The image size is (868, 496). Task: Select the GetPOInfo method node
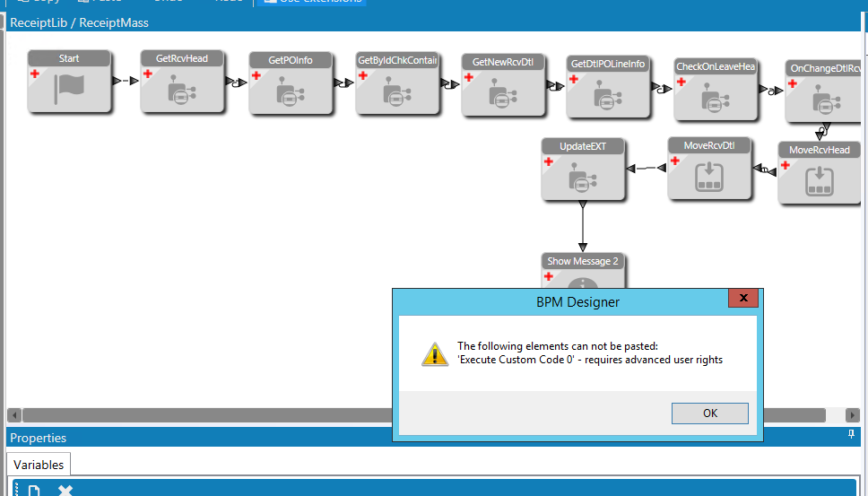[290, 83]
